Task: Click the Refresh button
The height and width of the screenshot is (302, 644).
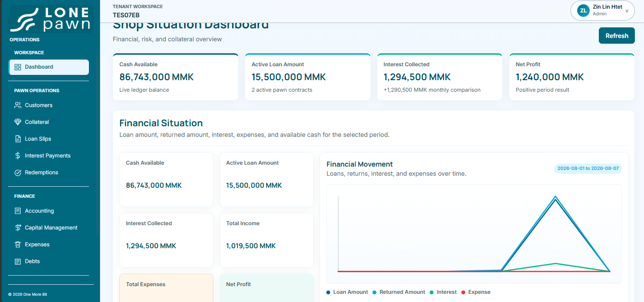Action: [617, 36]
